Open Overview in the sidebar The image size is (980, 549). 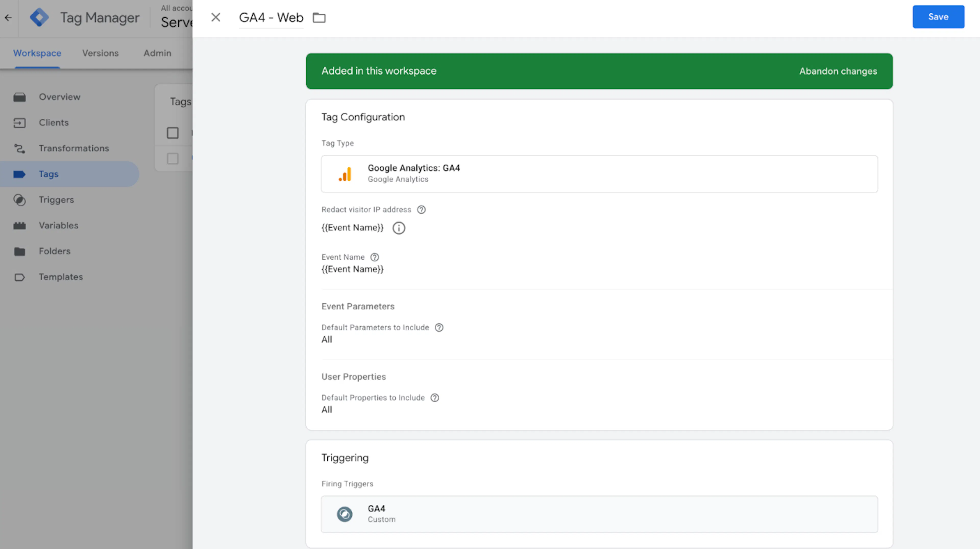point(59,97)
